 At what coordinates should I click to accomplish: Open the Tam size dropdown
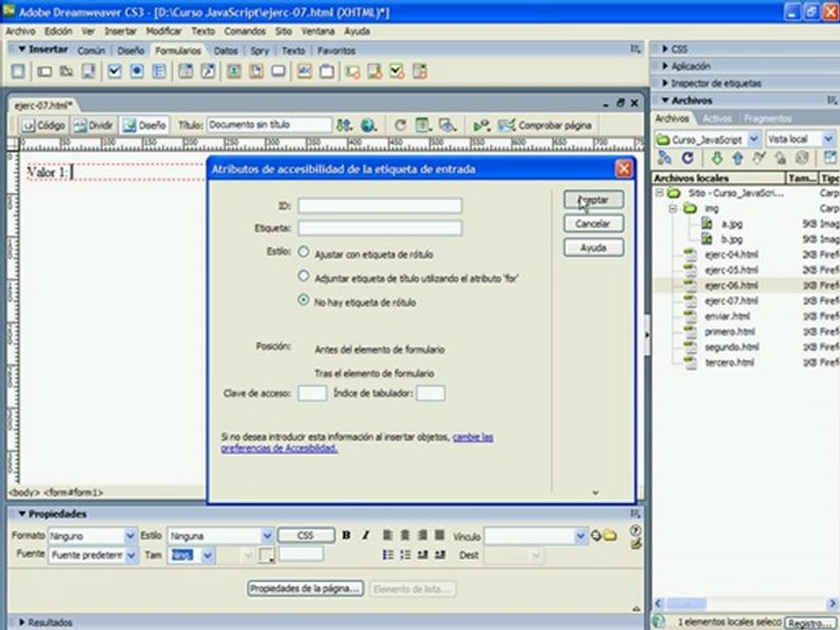point(208,556)
